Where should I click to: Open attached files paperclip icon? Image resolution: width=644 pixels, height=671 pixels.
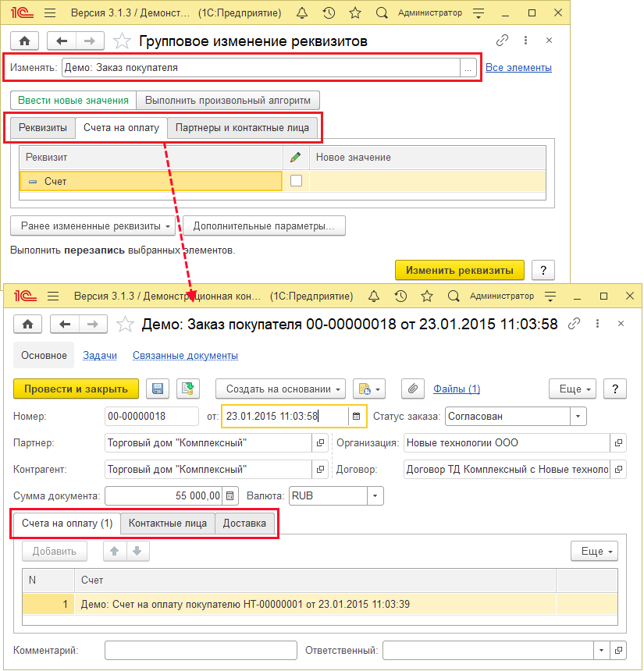tap(413, 389)
